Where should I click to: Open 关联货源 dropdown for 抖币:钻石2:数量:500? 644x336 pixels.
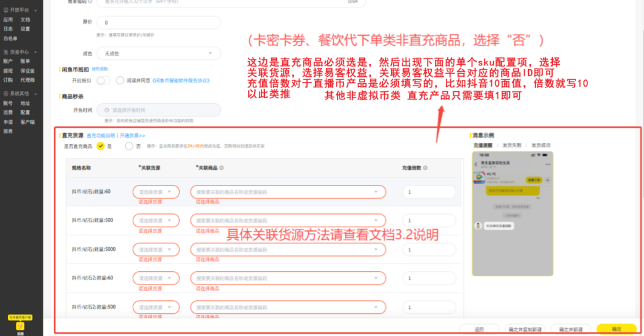156,307
